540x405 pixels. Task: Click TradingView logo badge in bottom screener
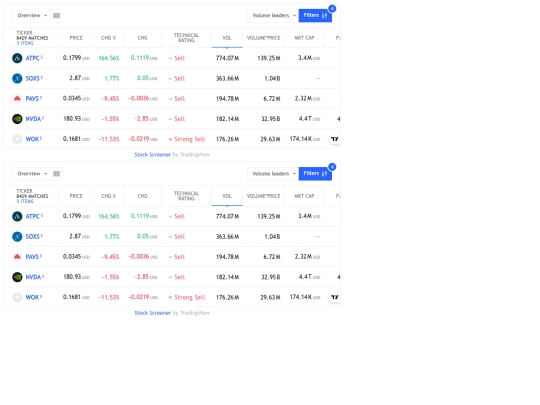pyautogui.click(x=334, y=297)
